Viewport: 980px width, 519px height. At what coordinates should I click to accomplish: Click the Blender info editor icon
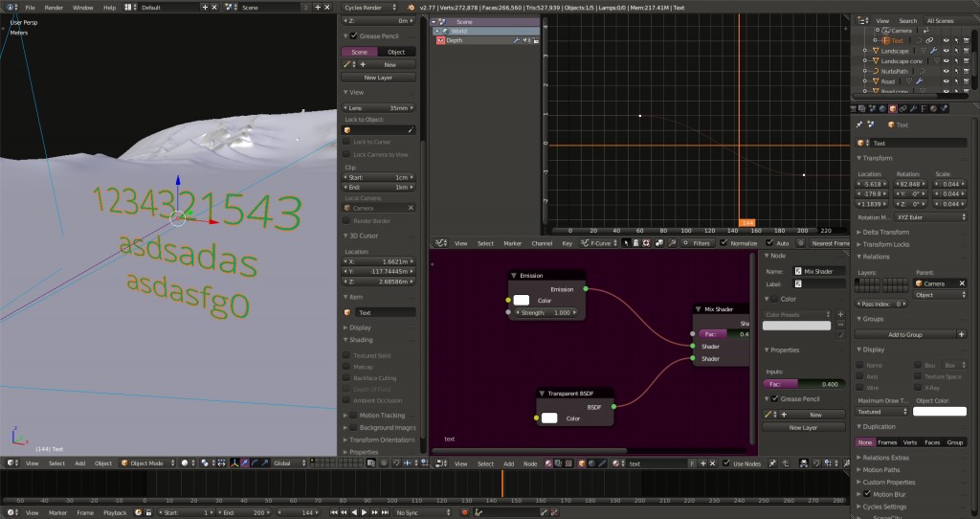[x=10, y=7]
